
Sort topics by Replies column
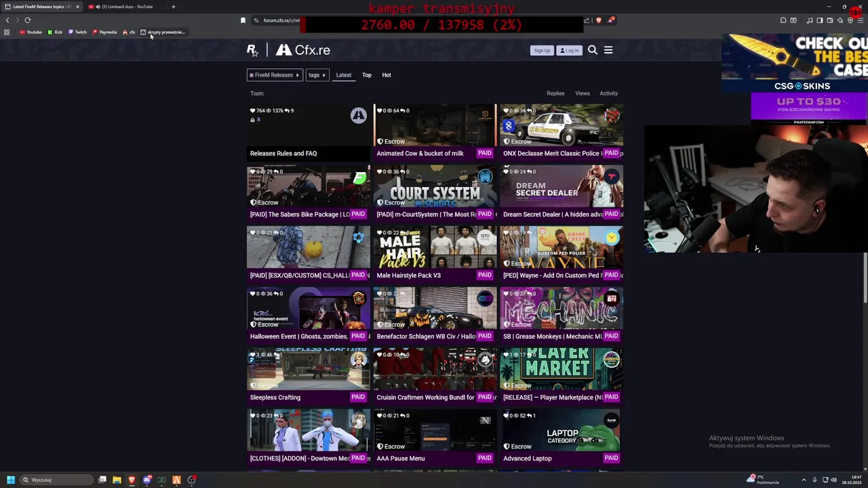[555, 94]
